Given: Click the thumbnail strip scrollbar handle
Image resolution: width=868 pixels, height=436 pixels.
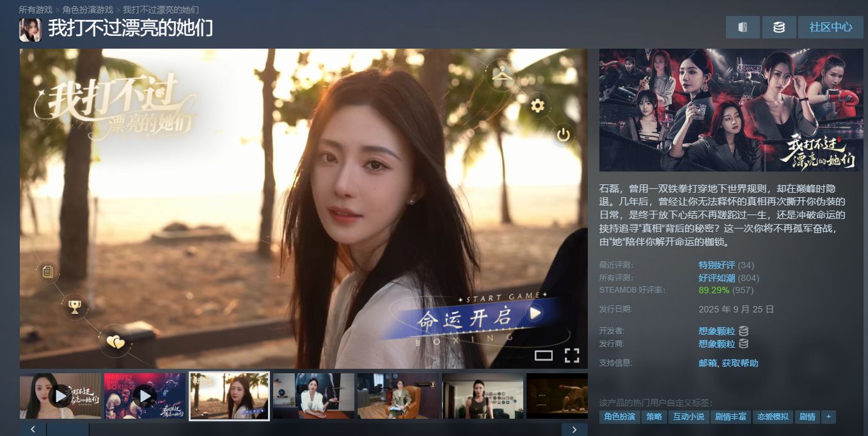Looking at the screenshot, I should (68, 430).
